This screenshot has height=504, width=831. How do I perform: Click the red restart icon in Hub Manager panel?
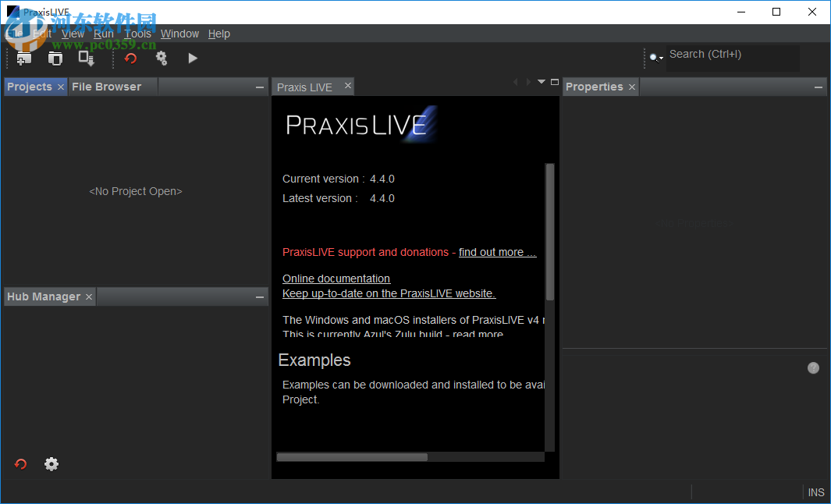point(20,463)
